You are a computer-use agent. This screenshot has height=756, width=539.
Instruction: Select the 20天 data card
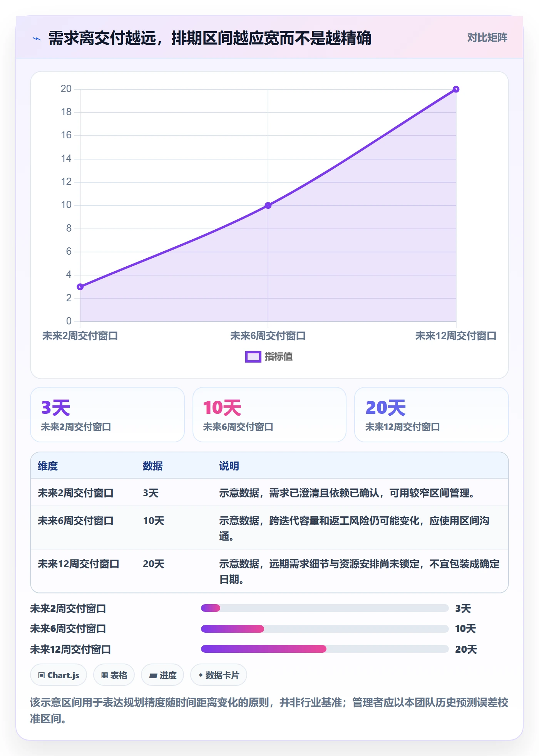432,415
